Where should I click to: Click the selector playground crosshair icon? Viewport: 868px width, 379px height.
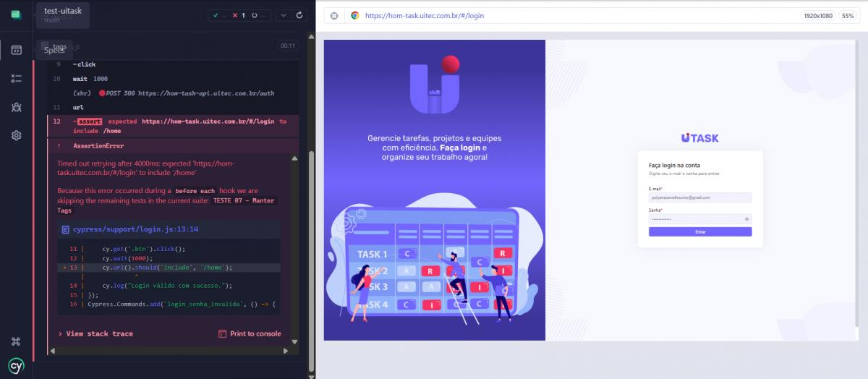click(334, 15)
